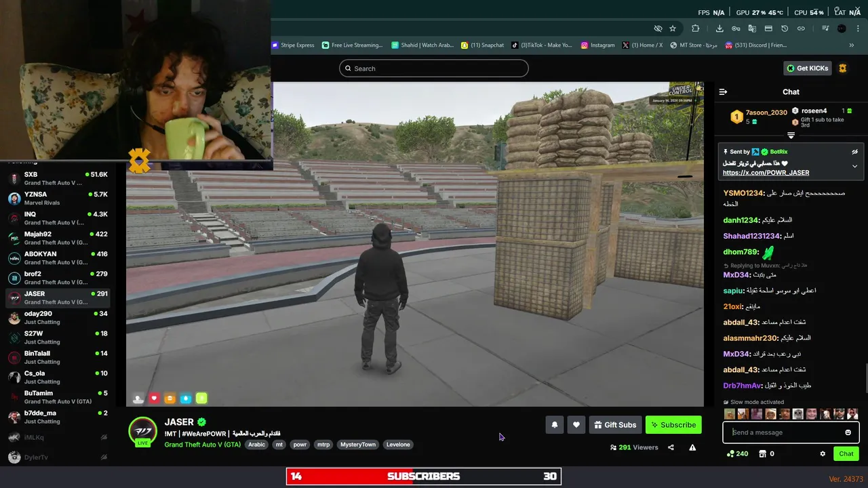Select the powr tag

(300, 445)
